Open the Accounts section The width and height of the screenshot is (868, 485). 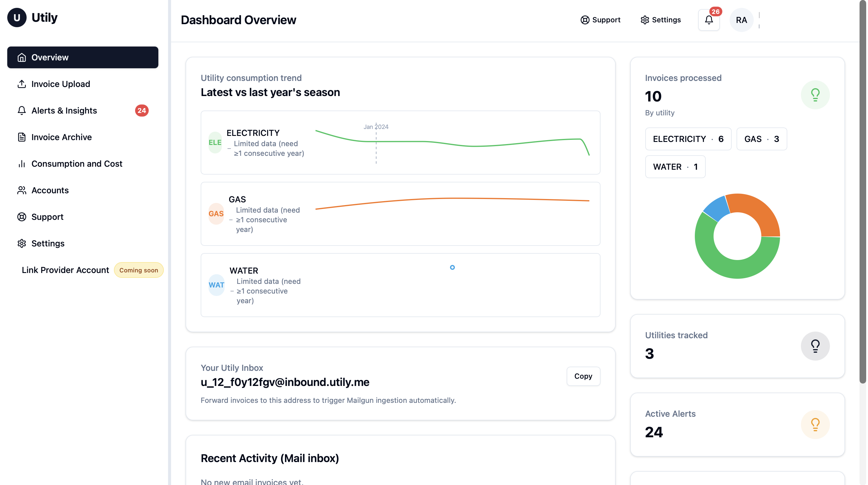coord(50,190)
